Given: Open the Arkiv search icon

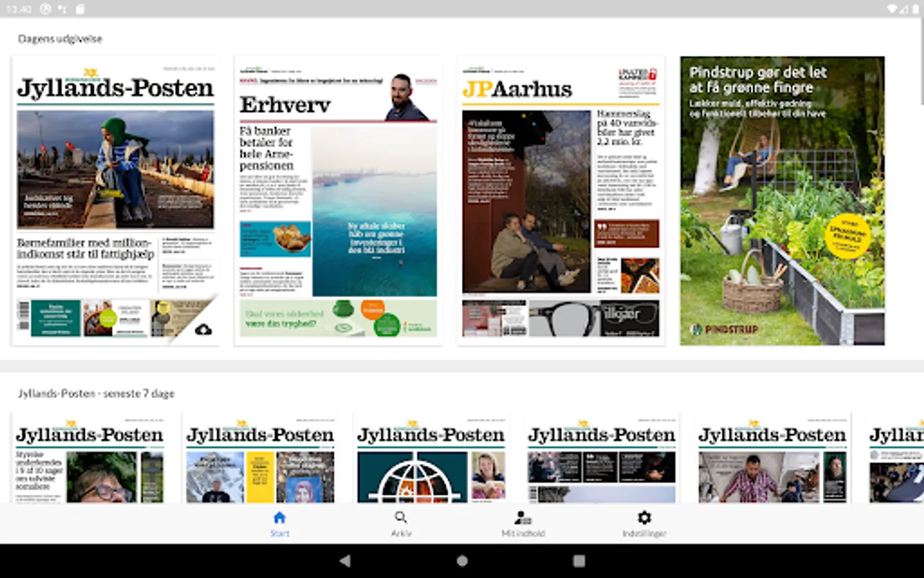Looking at the screenshot, I should point(401,518).
